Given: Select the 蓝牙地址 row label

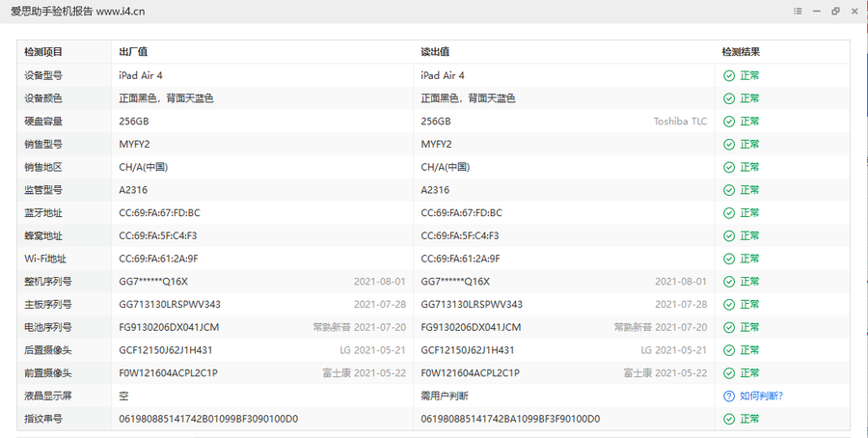Looking at the screenshot, I should [43, 212].
